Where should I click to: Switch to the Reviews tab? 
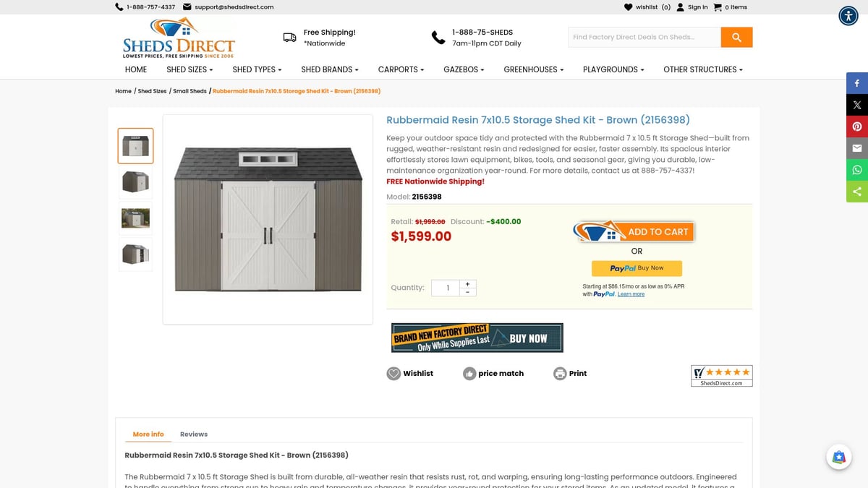coord(194,435)
